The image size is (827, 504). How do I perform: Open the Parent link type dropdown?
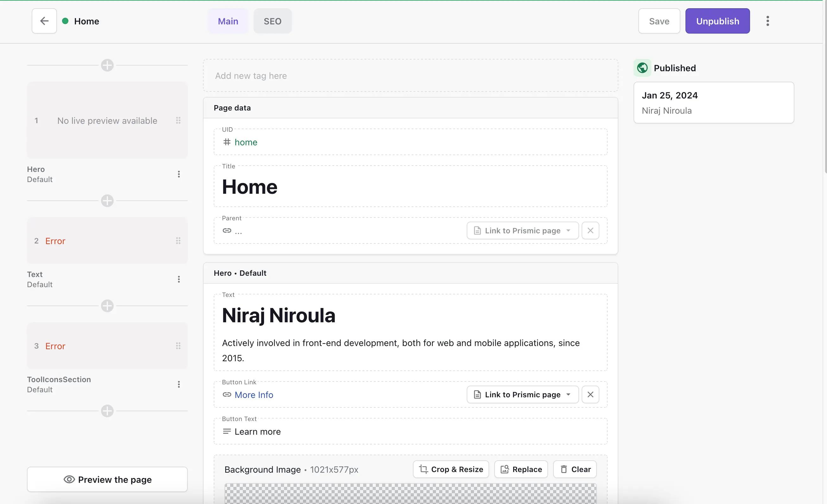coord(522,230)
